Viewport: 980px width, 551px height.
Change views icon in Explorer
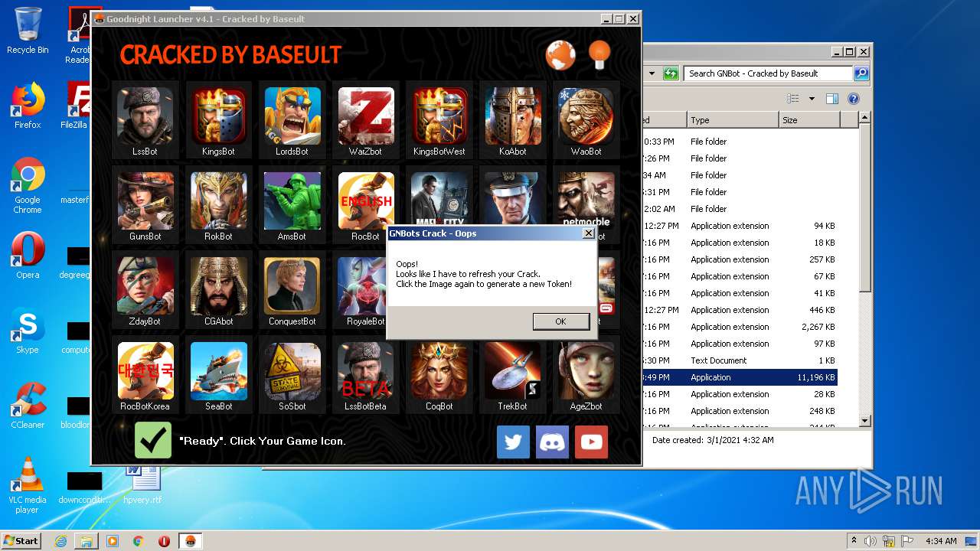[x=793, y=99]
